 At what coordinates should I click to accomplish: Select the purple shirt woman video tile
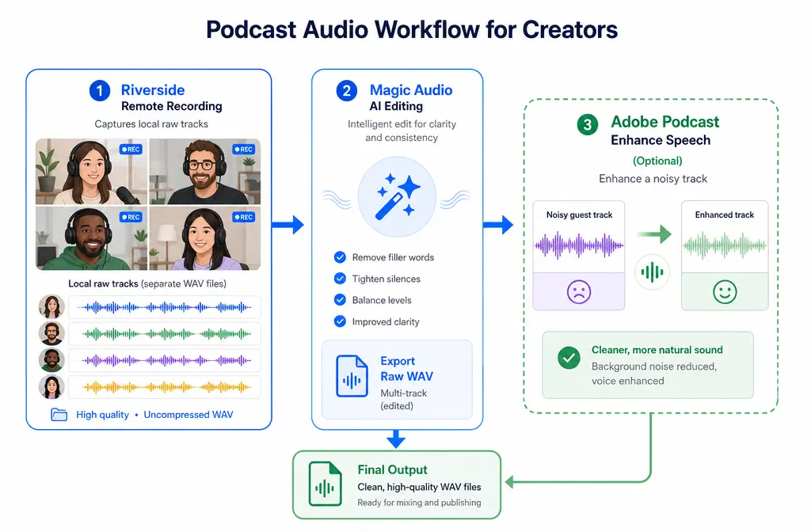(x=205, y=238)
